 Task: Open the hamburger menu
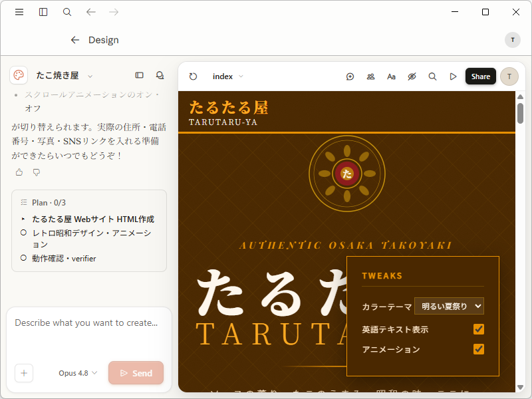point(19,12)
